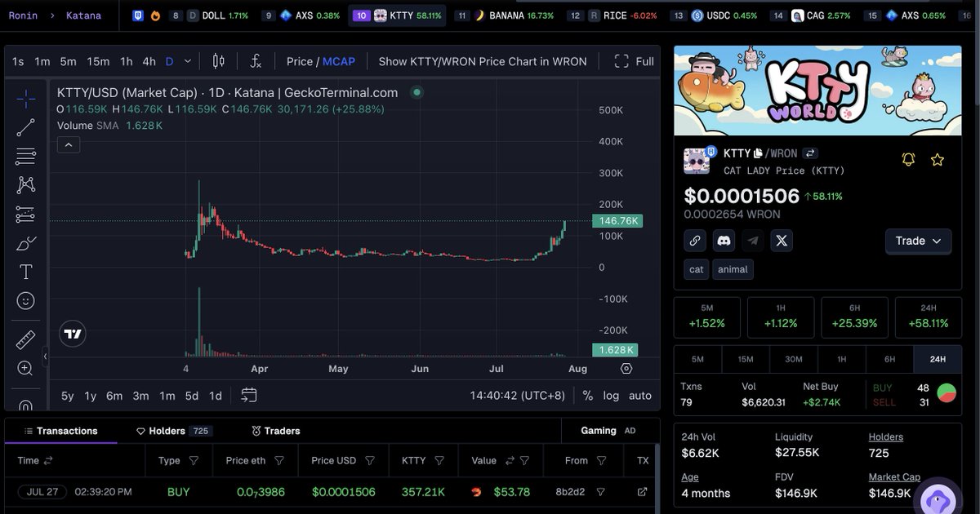Image resolution: width=980 pixels, height=514 pixels.
Task: Collapse the drawing toolbar side arrow
Action: pyautogui.click(x=46, y=357)
